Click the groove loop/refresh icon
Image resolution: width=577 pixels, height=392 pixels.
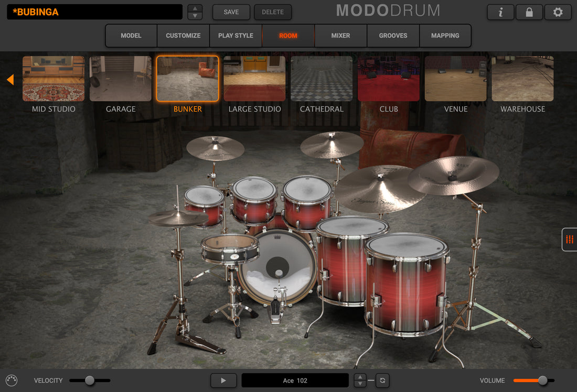(382, 380)
